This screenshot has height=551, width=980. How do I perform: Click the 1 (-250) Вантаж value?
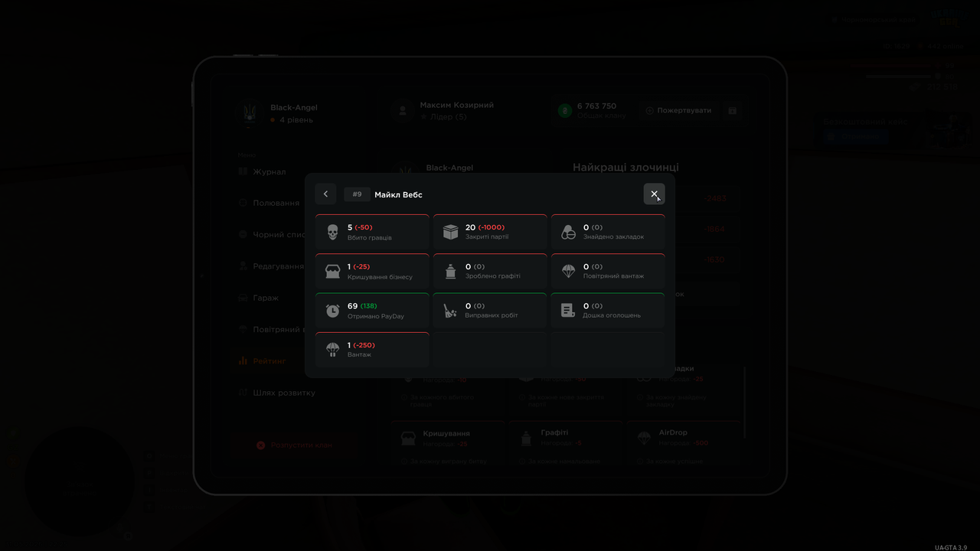pyautogui.click(x=361, y=345)
